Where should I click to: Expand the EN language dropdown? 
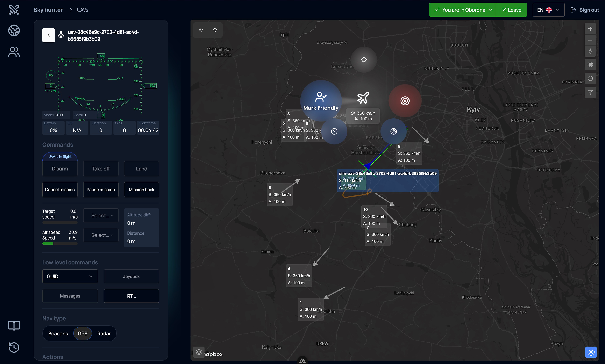(x=548, y=10)
